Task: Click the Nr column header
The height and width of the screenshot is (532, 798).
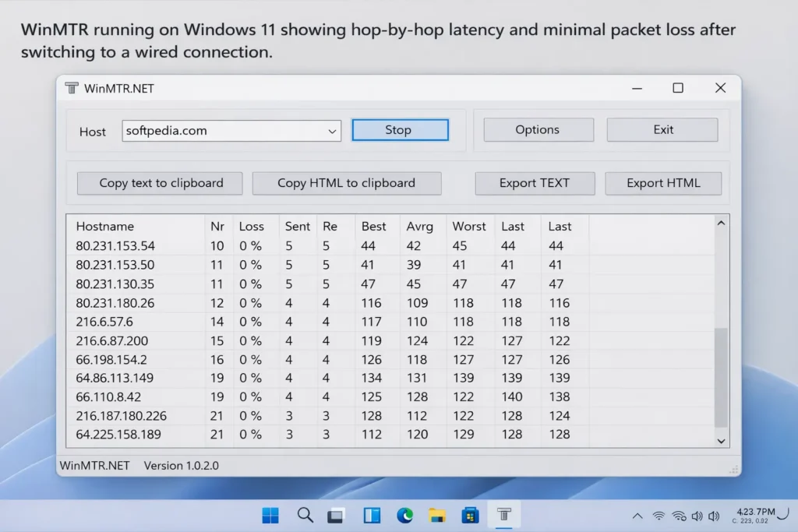Action: [219, 227]
